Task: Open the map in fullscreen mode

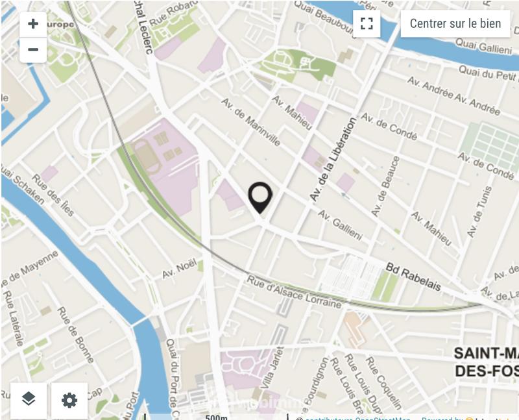Action: point(367,23)
